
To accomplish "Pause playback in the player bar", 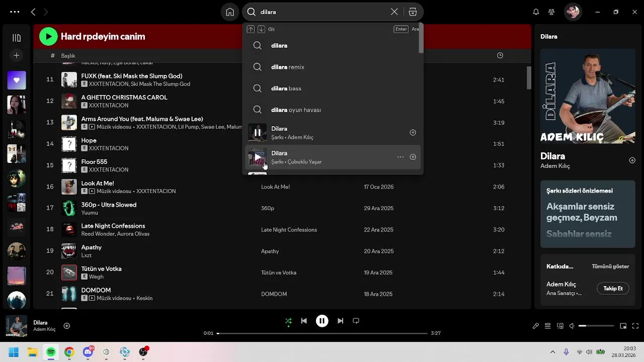I will pyautogui.click(x=322, y=321).
